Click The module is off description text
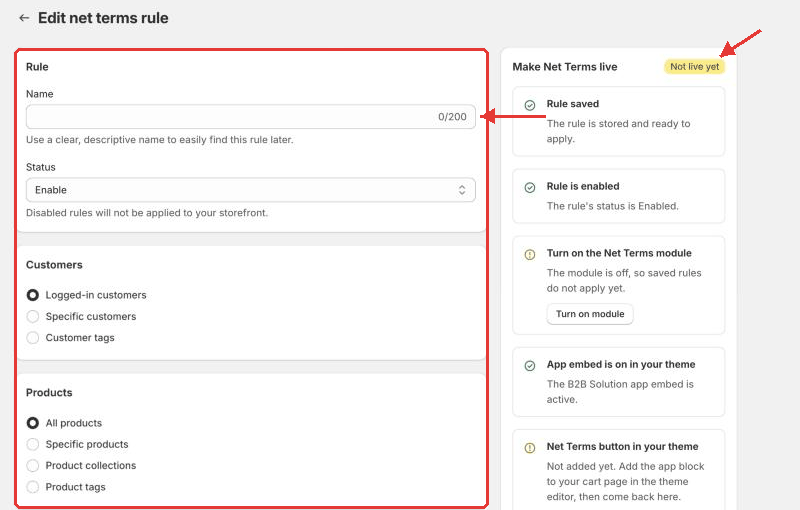The image size is (800, 510). pyautogui.click(x=624, y=280)
